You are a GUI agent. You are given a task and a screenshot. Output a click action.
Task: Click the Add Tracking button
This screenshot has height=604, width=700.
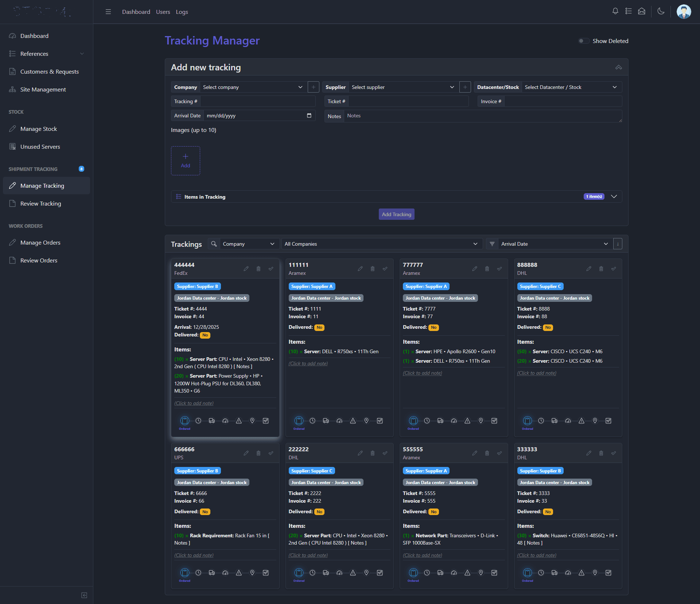(397, 214)
